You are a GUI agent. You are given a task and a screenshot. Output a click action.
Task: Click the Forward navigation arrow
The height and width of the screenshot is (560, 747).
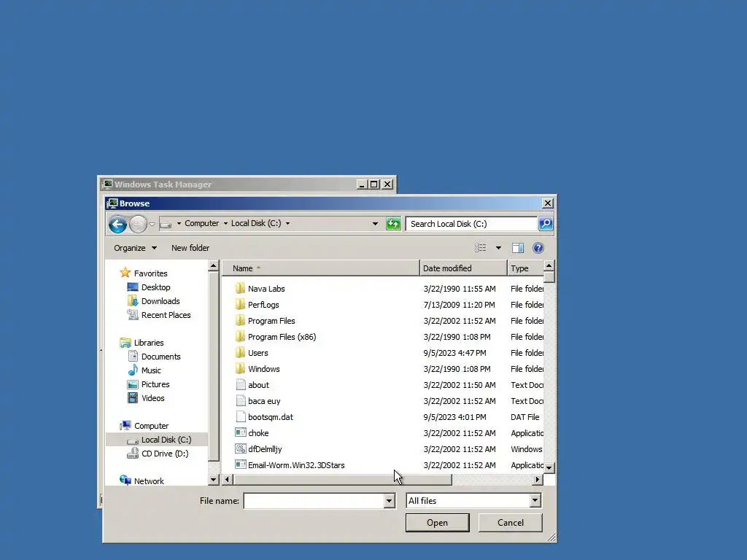coord(138,225)
